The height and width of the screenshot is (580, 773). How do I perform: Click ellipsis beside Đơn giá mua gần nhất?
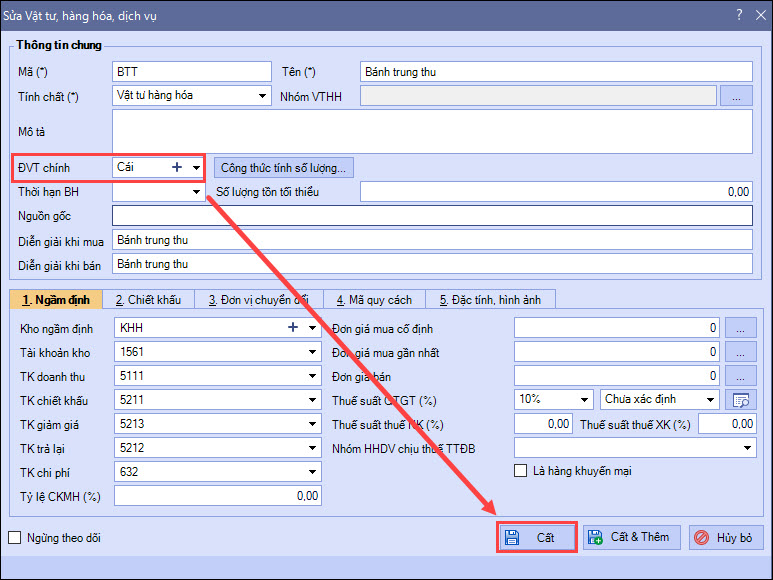point(741,352)
